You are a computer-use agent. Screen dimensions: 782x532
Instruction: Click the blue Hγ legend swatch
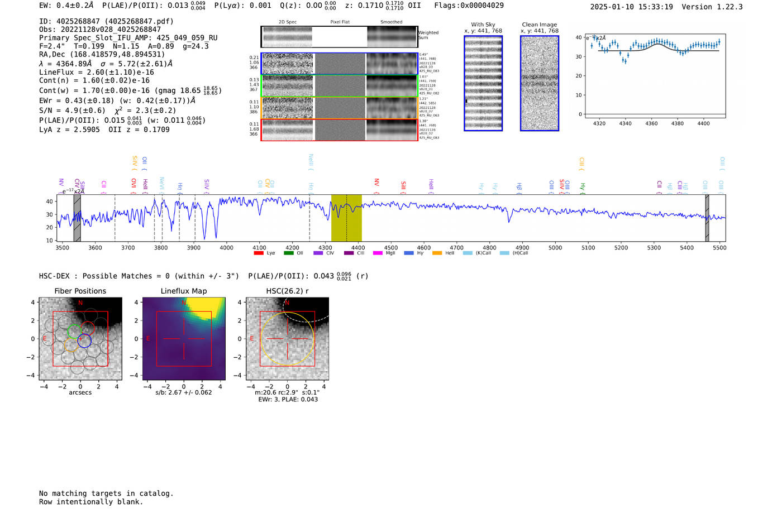[409, 253]
